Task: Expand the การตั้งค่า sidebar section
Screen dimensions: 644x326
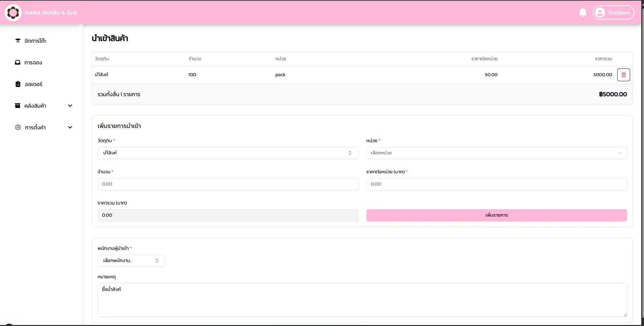Action: [70, 127]
